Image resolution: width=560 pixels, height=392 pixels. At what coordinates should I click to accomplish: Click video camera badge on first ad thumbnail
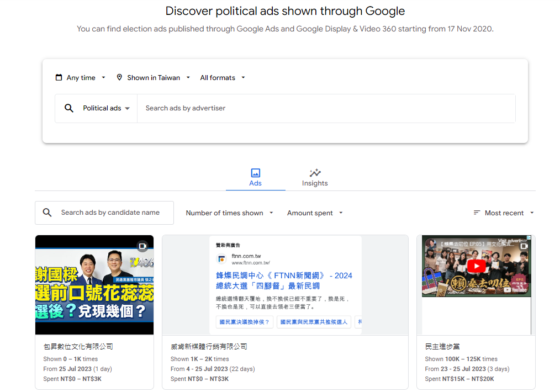tap(142, 246)
